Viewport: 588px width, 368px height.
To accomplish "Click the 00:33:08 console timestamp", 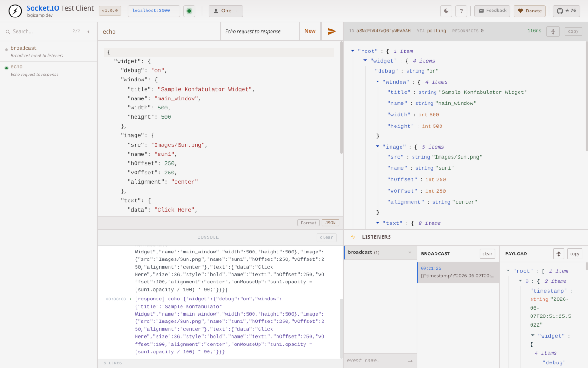I will click(x=116, y=299).
